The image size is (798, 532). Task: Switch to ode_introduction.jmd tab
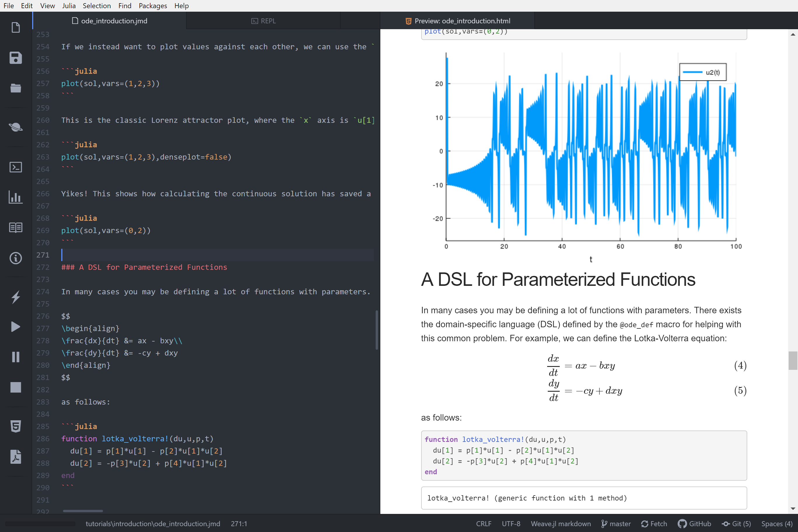point(110,21)
